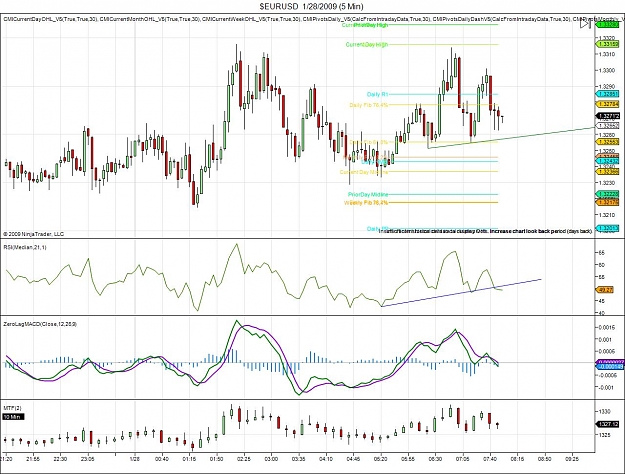Image resolution: width=625 pixels, height=474 pixels.
Task: Click the 65 level on RSI axis
Action: coord(601,253)
